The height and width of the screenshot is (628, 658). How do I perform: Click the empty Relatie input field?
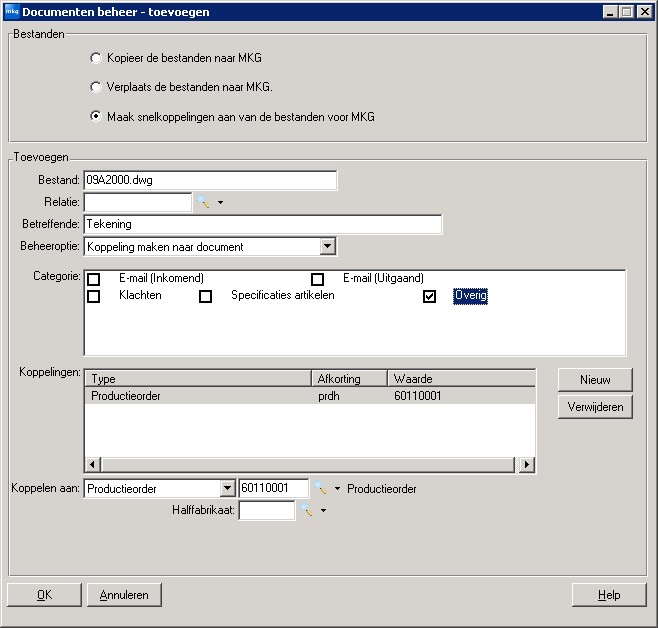click(138, 202)
